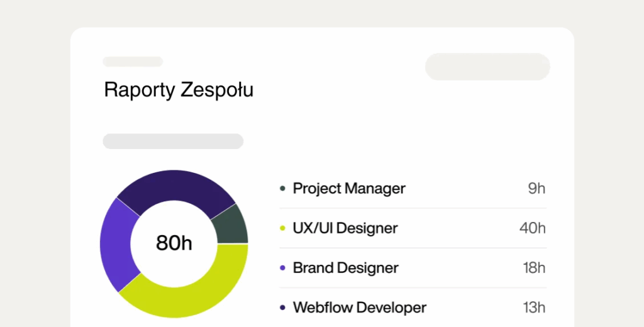Viewport: 644px width, 327px height.
Task: Click the 9h value for Project Manager
Action: 536,188
